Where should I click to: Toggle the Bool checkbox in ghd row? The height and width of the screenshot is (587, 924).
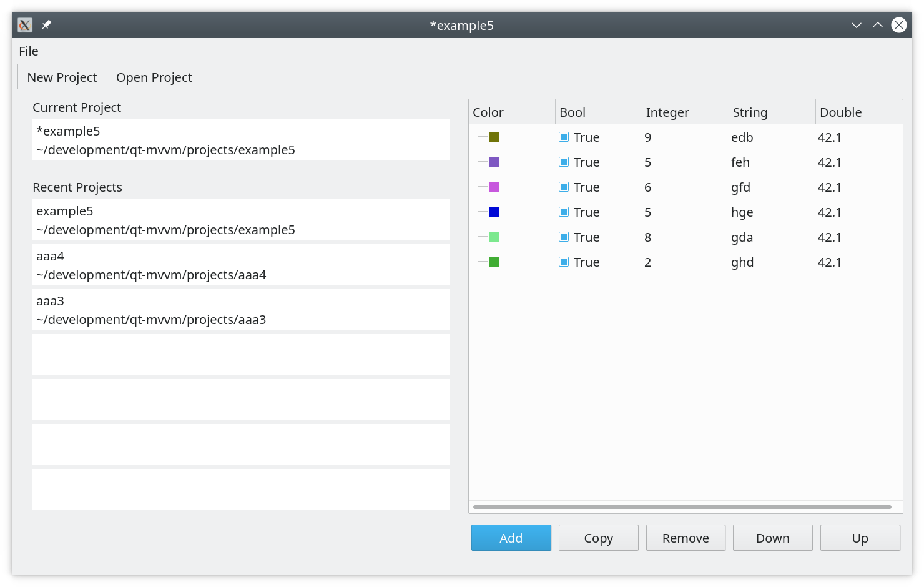[x=564, y=262]
